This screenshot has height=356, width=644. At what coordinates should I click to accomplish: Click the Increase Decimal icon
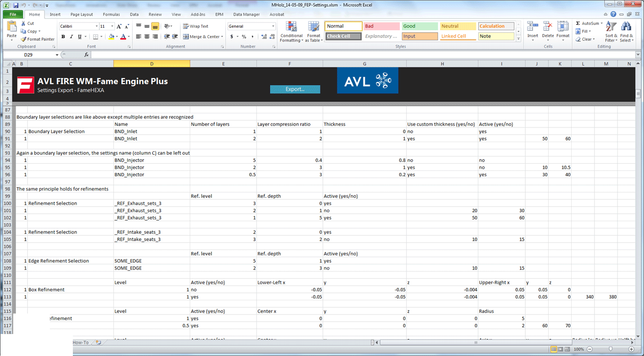264,37
